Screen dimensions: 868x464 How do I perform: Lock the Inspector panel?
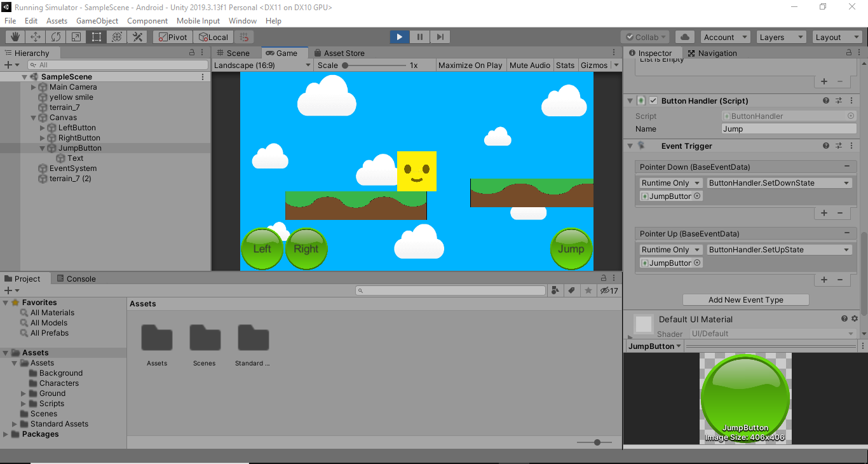pyautogui.click(x=849, y=53)
